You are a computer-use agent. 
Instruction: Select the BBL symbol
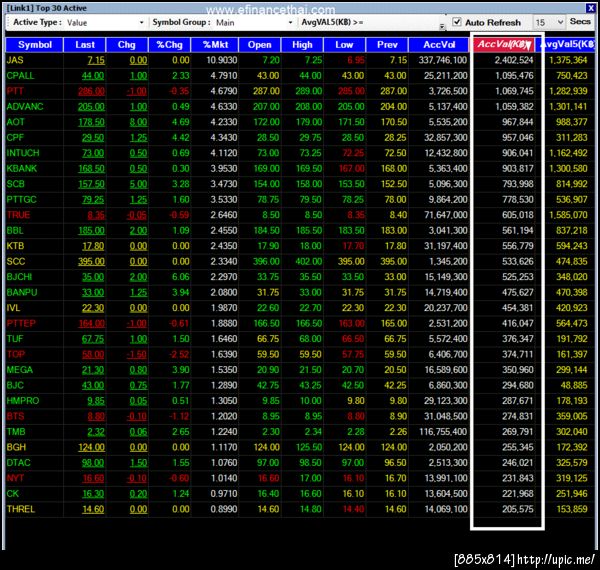[x=15, y=231]
